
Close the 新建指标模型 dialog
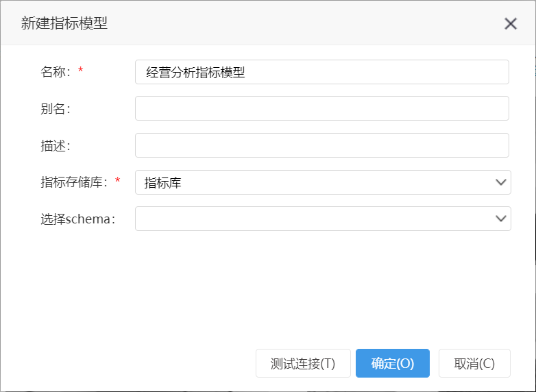click(511, 23)
